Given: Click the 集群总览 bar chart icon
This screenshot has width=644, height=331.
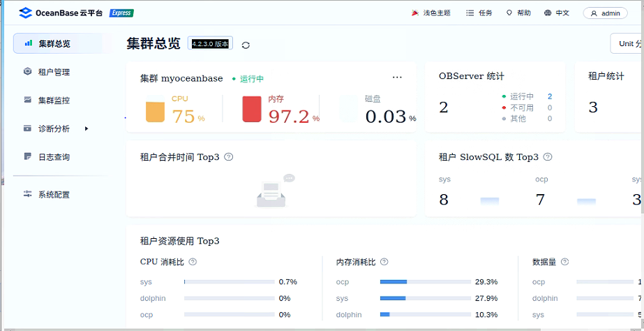Looking at the screenshot, I should [x=28, y=43].
